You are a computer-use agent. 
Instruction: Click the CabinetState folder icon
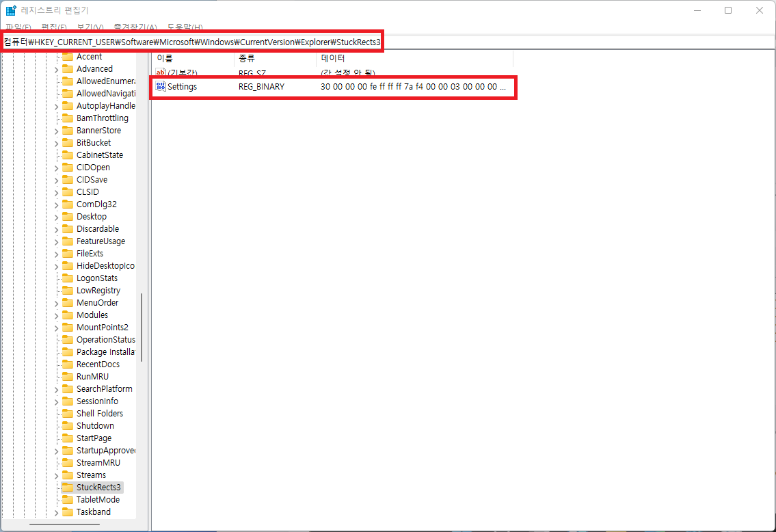[67, 155]
